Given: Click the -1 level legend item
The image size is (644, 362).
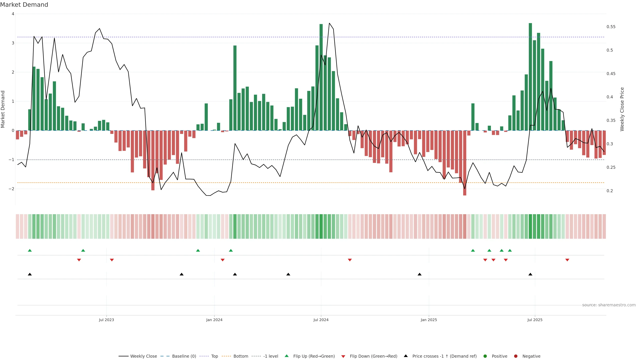Looking at the screenshot, I should (271, 356).
